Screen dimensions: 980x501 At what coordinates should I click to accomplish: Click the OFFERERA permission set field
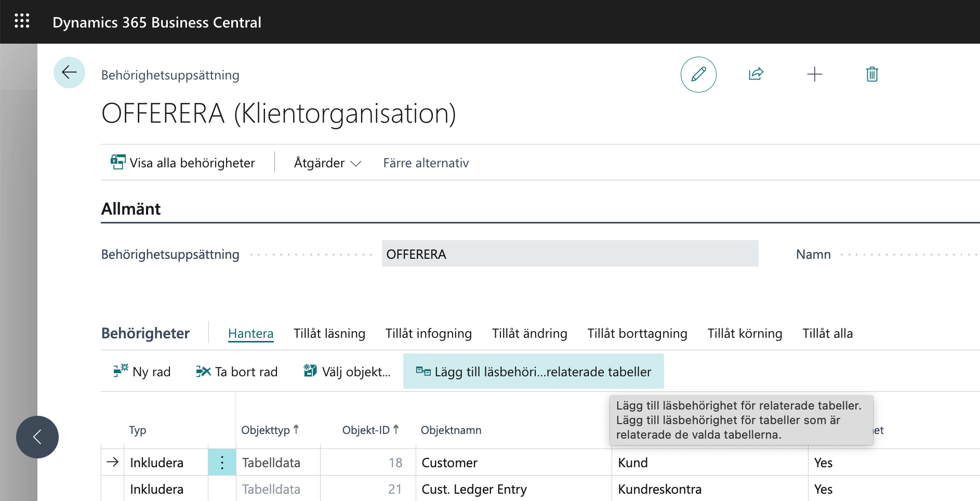570,254
